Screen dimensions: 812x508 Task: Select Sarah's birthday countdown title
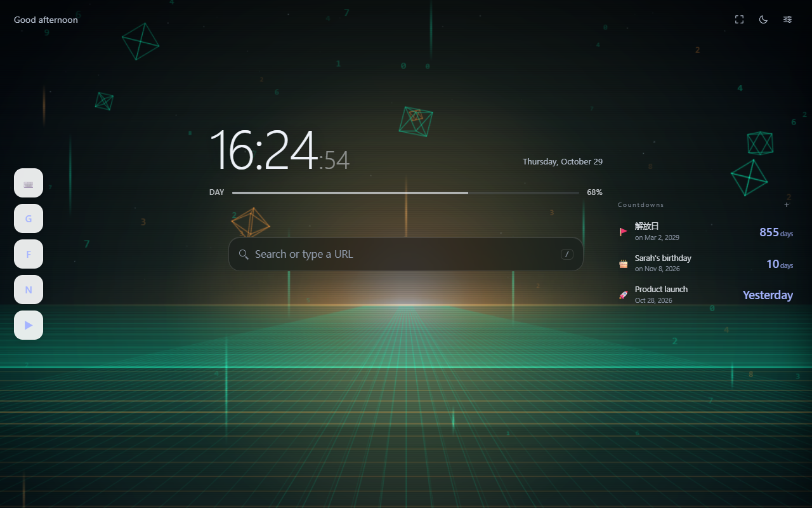pos(663,258)
